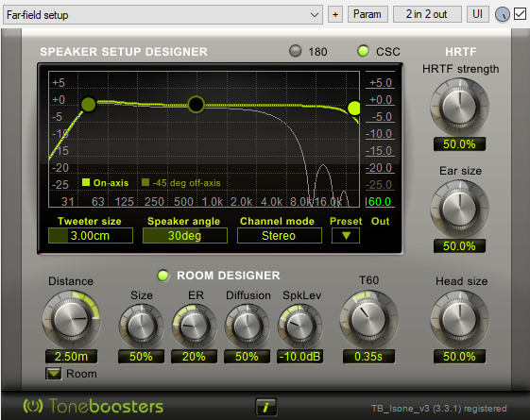This screenshot has width=530, height=420.
Task: Click the SpkLev -10.0dB value display
Action: [299, 357]
